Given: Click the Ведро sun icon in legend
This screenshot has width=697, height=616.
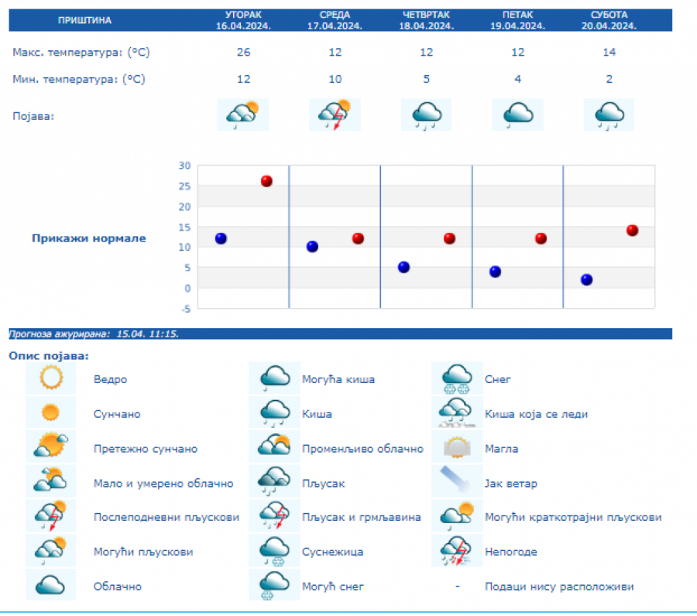Looking at the screenshot, I should [51, 378].
